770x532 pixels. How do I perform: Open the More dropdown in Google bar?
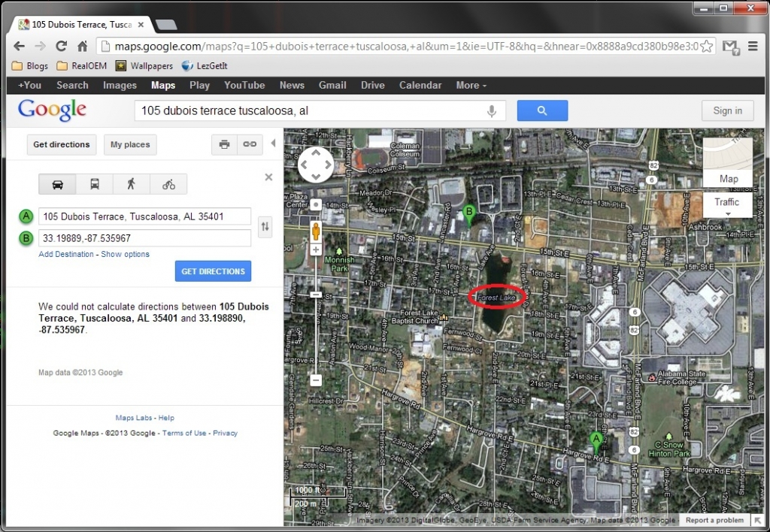pyautogui.click(x=471, y=86)
